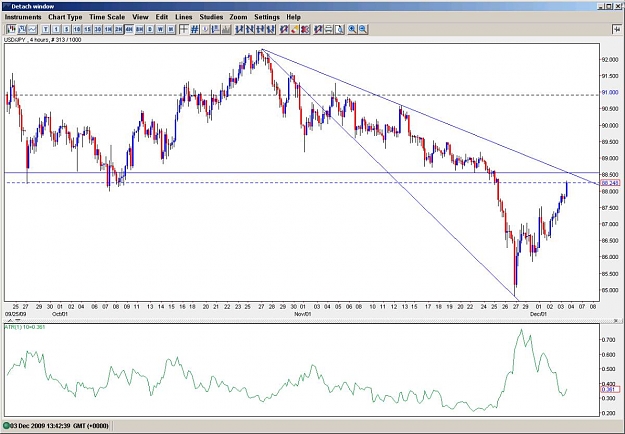The image size is (625, 434).
Task: Open the Settings menu
Action: (267, 17)
